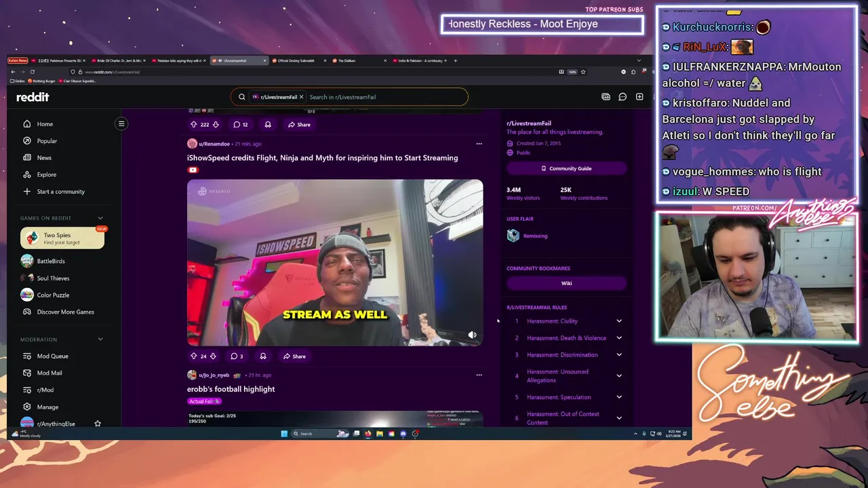Favorite r/AnythingElse with the star
The image size is (868, 488).
click(x=98, y=424)
